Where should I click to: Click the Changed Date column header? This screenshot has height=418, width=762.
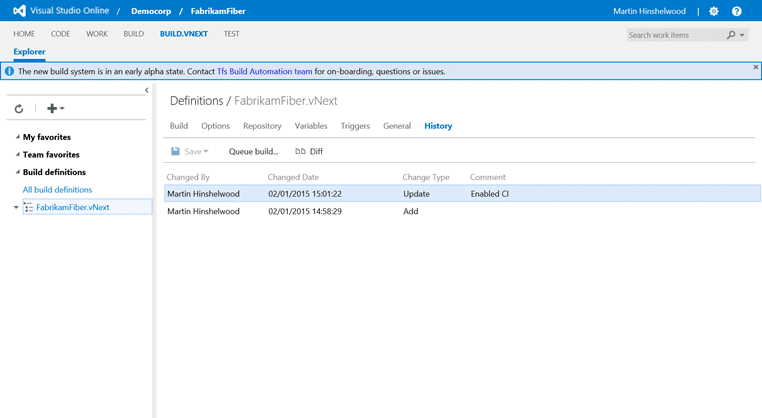(x=293, y=177)
